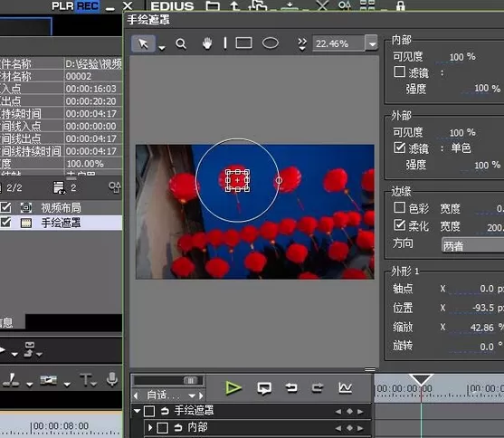Collapse the 手绘遮罩 keyframe track
This screenshot has height=438, width=504.
[138, 411]
